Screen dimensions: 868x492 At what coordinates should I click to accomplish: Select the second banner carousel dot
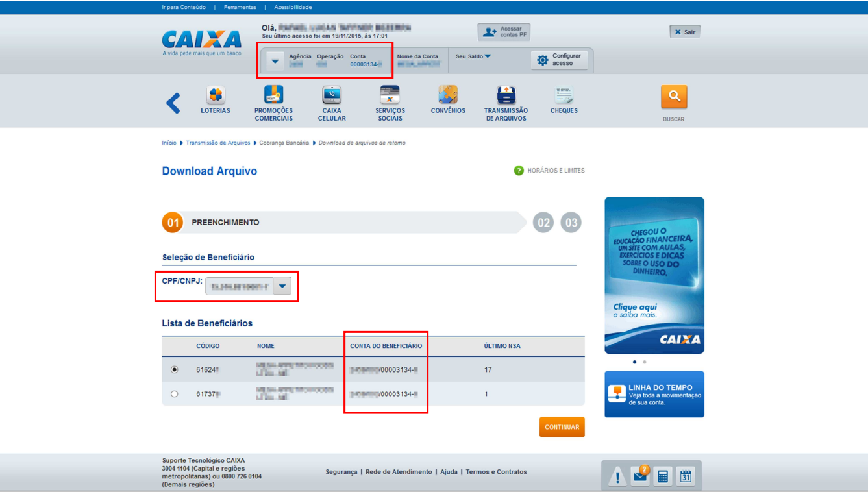coord(645,362)
